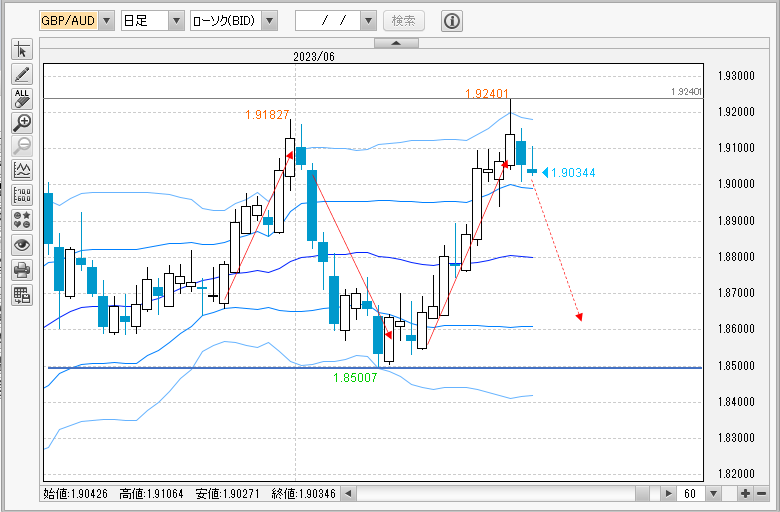The width and height of the screenshot is (780, 512).
Task: Select the pencil drawing tool
Action: click(x=22, y=74)
